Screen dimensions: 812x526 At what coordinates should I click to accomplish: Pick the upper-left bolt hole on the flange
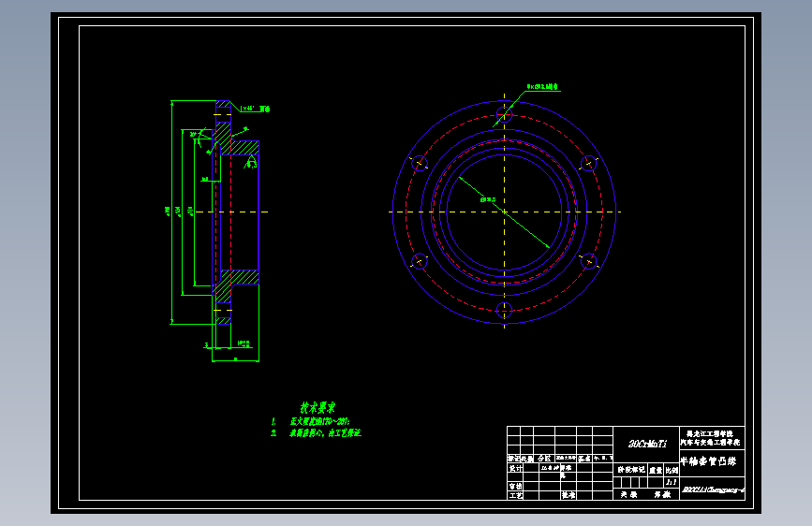420,164
